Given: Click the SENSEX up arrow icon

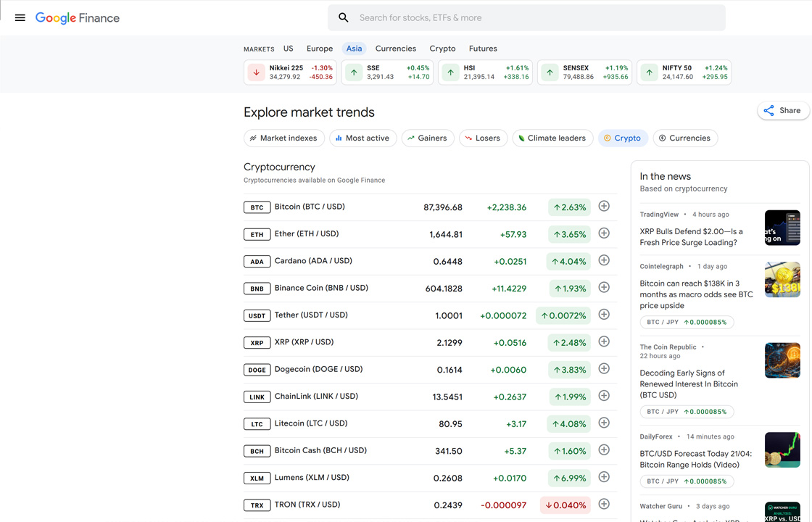Looking at the screenshot, I should point(550,72).
